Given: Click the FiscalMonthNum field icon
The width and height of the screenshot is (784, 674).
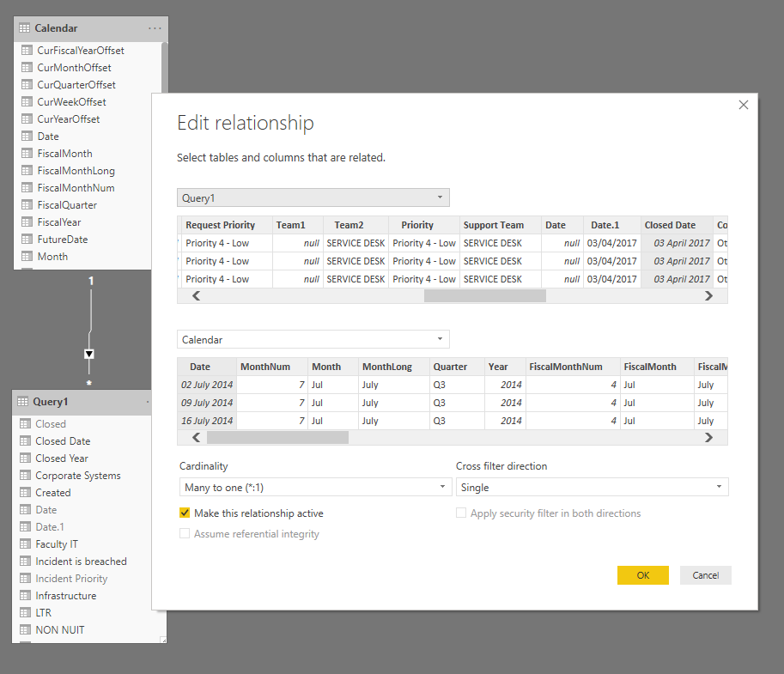Looking at the screenshot, I should (x=27, y=187).
